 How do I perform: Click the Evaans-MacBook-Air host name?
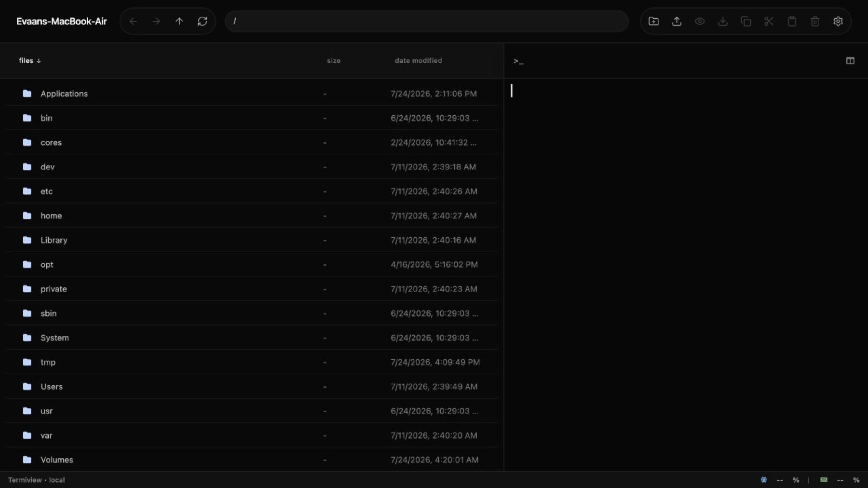click(62, 21)
